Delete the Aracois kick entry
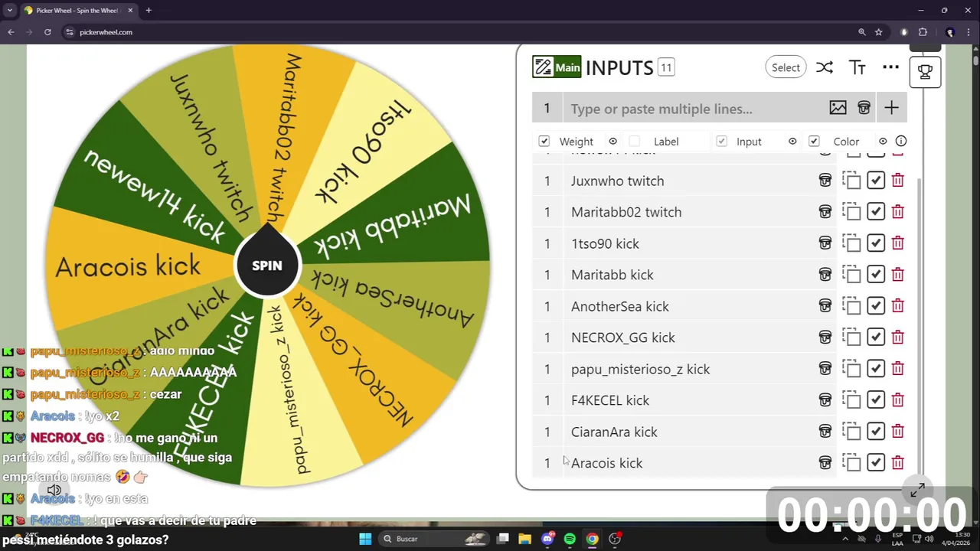Viewport: 980px width, 551px height. point(897,463)
